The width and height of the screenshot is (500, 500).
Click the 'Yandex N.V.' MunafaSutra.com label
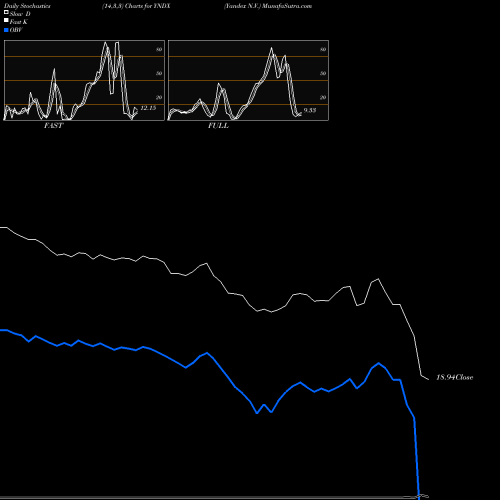(268, 6)
